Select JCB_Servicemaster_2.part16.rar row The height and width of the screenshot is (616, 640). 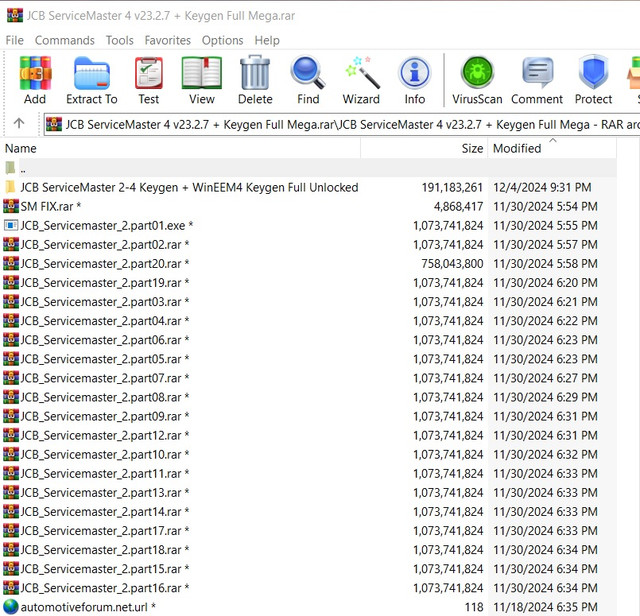pyautogui.click(x=308, y=588)
